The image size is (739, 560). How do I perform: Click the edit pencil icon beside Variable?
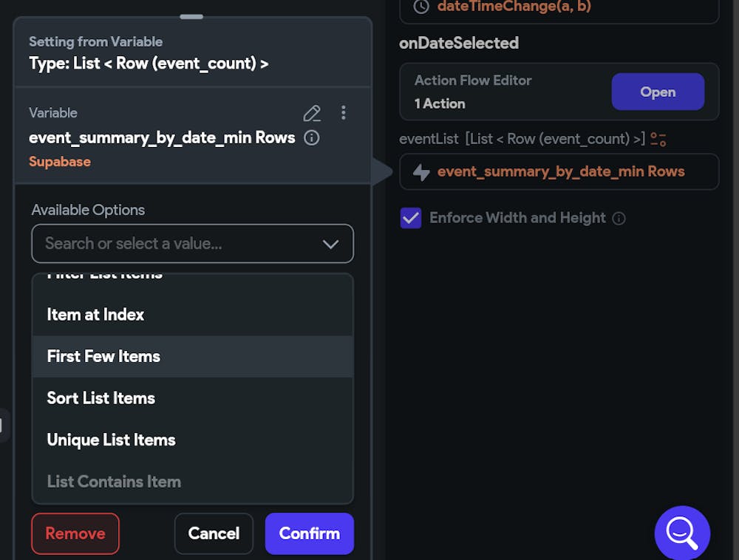click(312, 113)
